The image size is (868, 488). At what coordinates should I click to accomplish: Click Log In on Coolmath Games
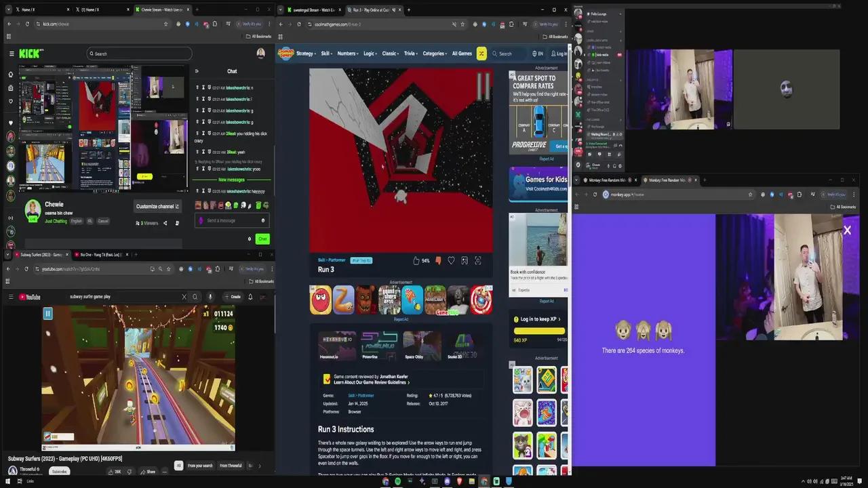point(559,54)
